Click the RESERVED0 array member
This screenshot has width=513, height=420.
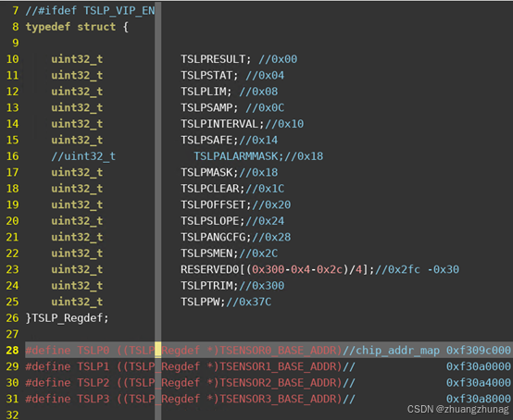pyautogui.click(x=209, y=269)
